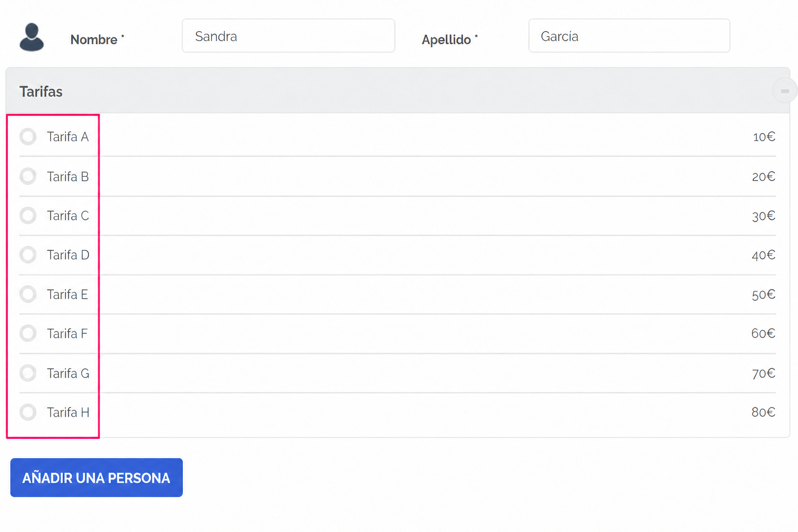798x532 pixels.
Task: Click the 10€ price of Tarifa A
Action: pos(764,137)
